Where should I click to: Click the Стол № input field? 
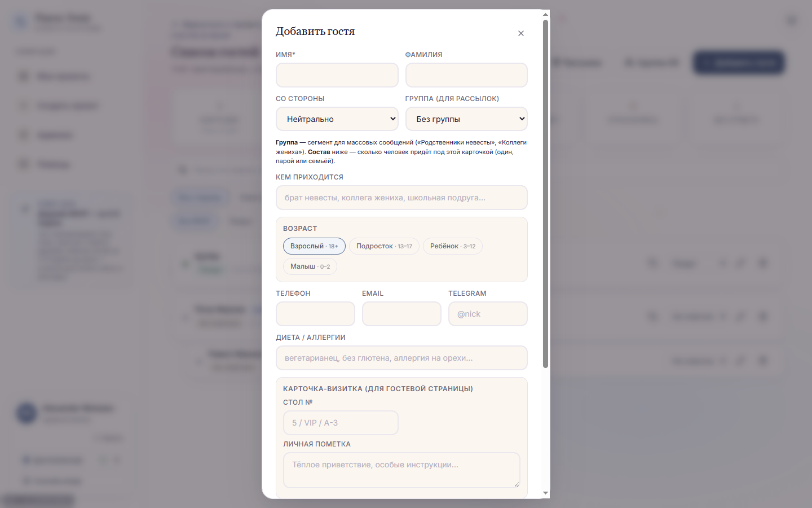[341, 423]
